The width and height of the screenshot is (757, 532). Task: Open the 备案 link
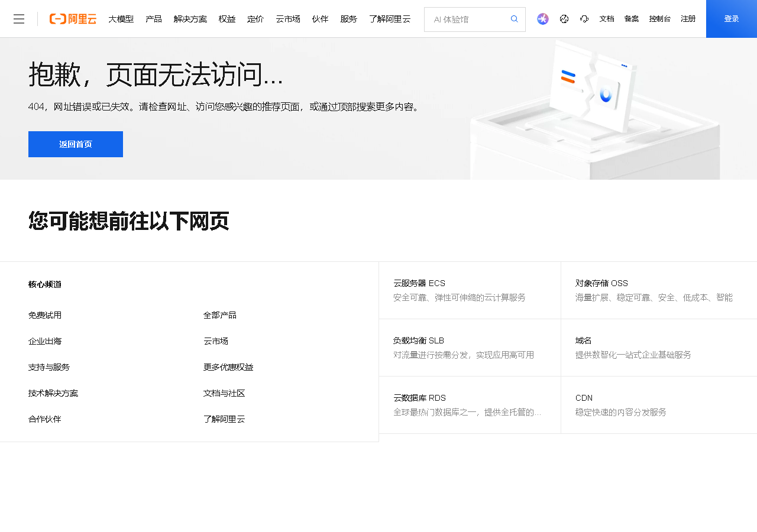pos(632,19)
